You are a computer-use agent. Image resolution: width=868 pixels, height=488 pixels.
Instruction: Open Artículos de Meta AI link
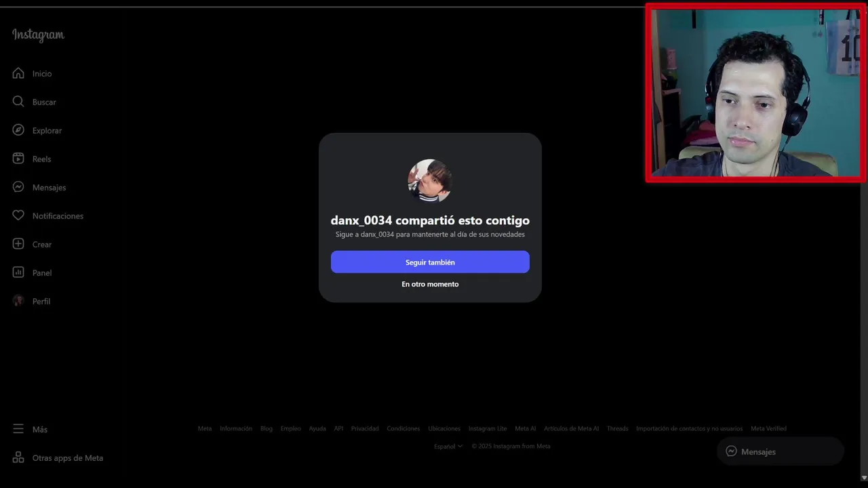click(x=571, y=428)
